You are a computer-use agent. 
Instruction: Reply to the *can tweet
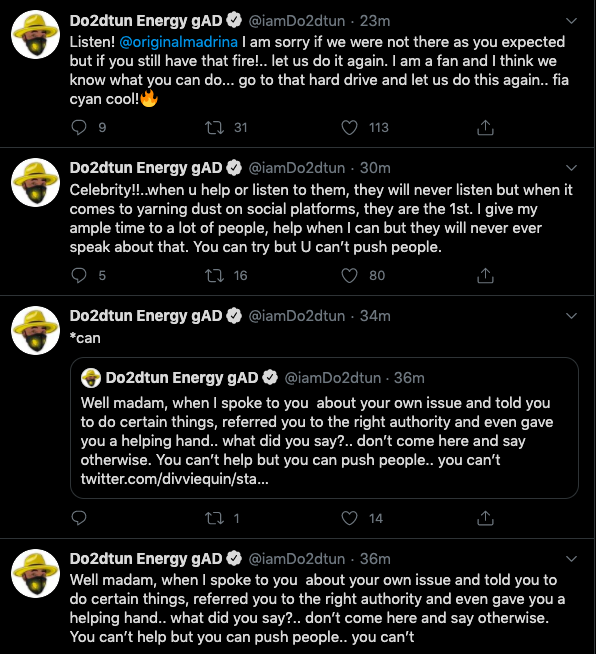point(79,518)
